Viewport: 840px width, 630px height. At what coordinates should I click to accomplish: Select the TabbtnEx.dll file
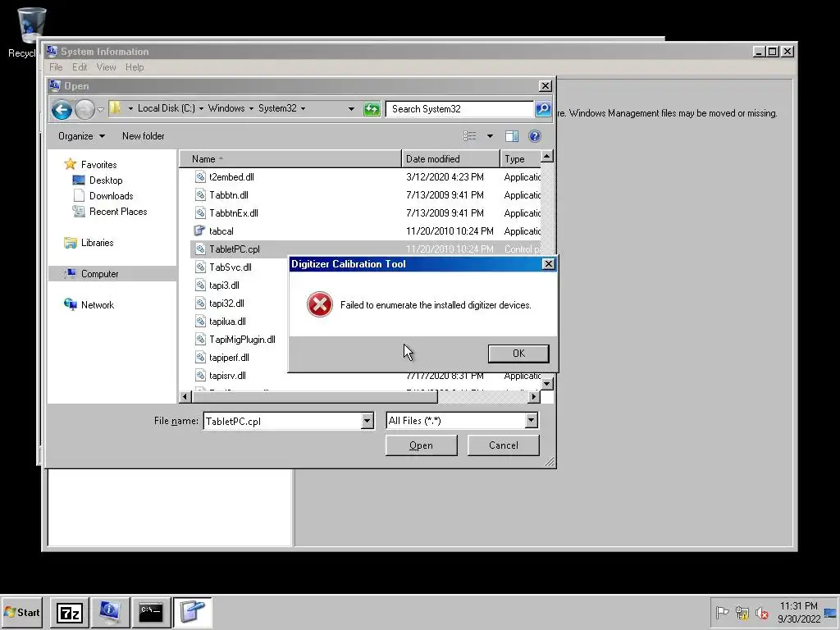pos(234,213)
